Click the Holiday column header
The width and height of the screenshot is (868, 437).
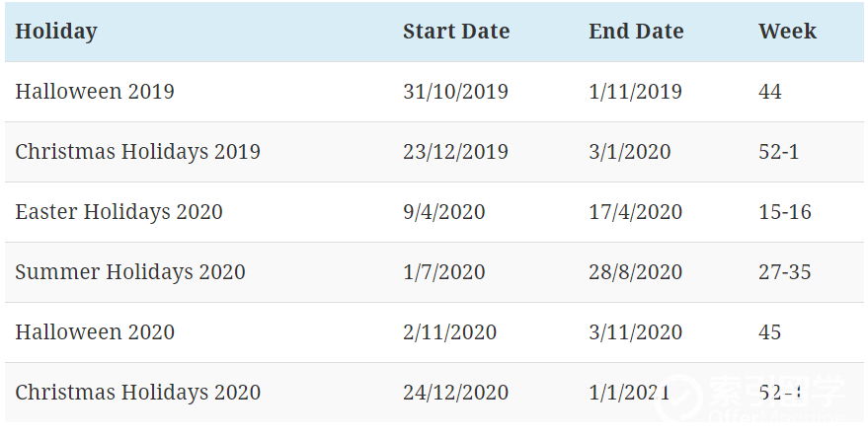tap(56, 31)
